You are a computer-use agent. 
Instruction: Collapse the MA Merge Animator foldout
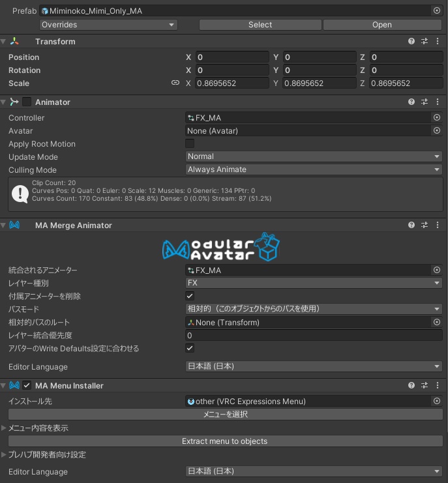[x=3, y=225]
